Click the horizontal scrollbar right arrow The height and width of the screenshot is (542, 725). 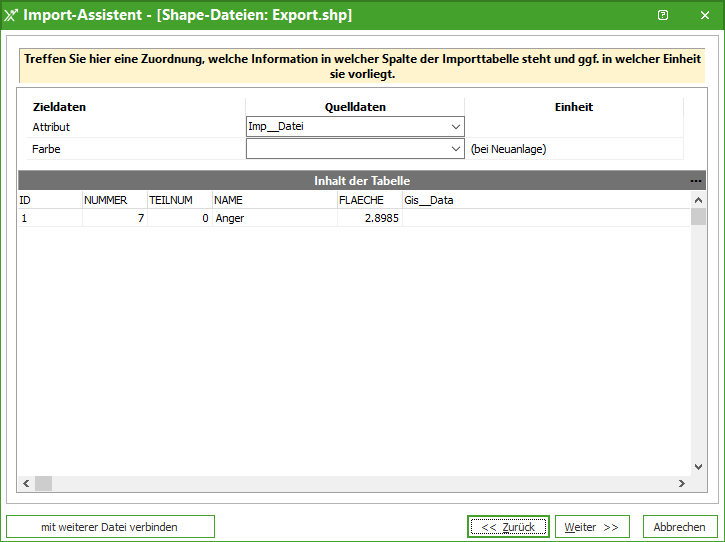coord(682,484)
